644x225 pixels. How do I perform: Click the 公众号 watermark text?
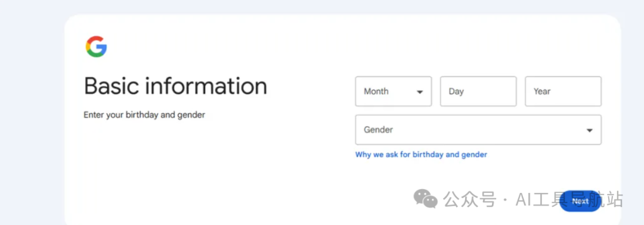point(470,199)
